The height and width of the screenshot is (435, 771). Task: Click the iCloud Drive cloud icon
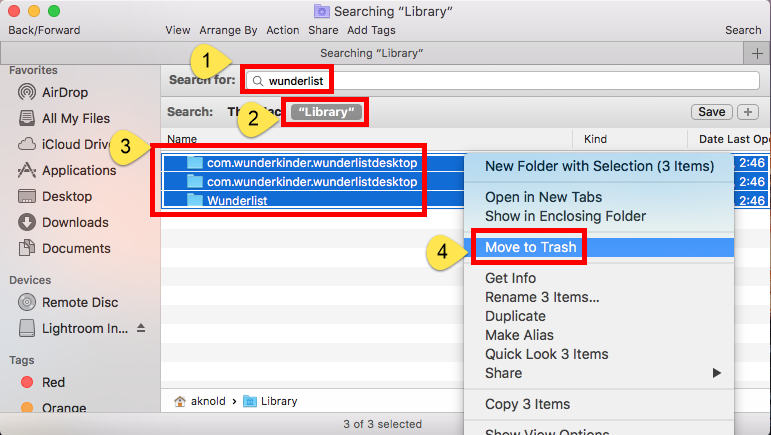[x=27, y=144]
